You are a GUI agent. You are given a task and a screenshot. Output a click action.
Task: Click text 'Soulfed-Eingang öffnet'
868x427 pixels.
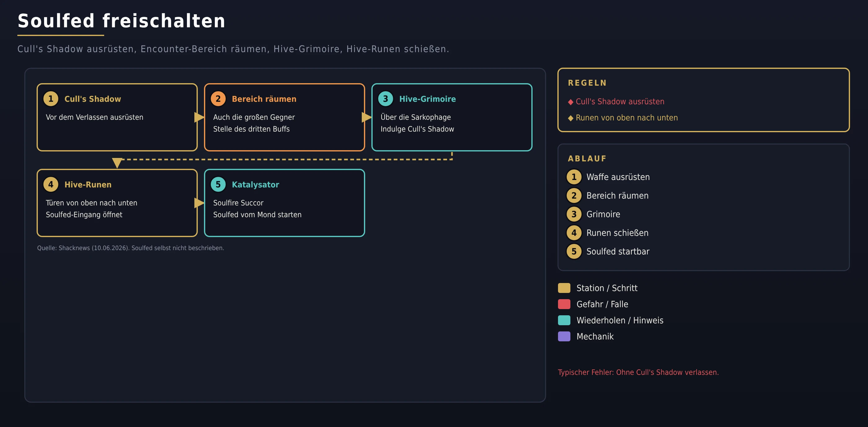pos(84,215)
